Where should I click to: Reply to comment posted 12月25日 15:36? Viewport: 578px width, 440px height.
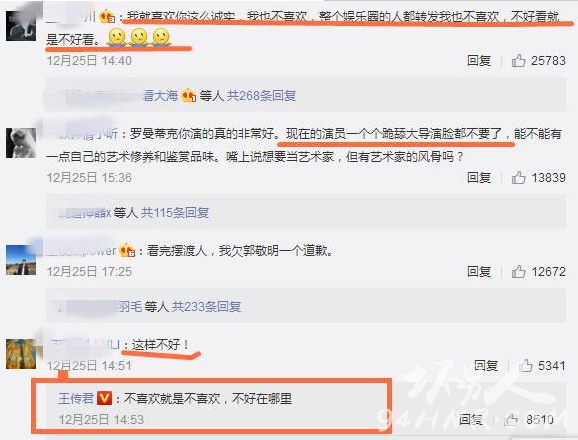point(479,178)
